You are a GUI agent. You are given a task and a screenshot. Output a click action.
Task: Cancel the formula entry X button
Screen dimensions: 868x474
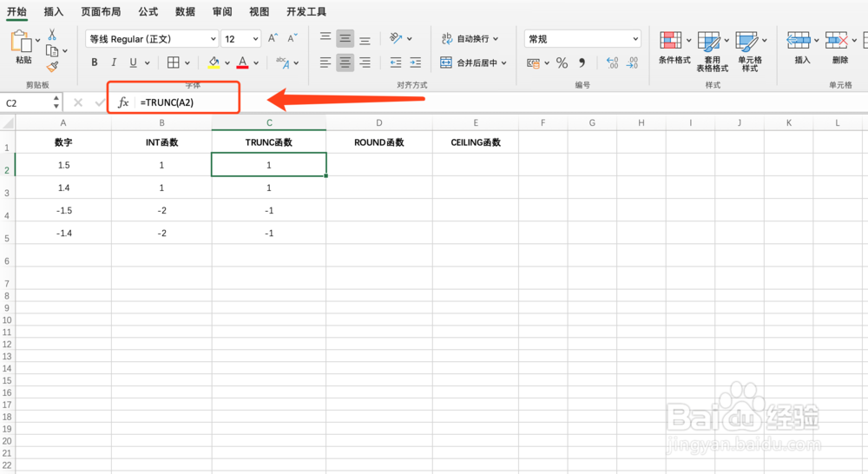[78, 102]
